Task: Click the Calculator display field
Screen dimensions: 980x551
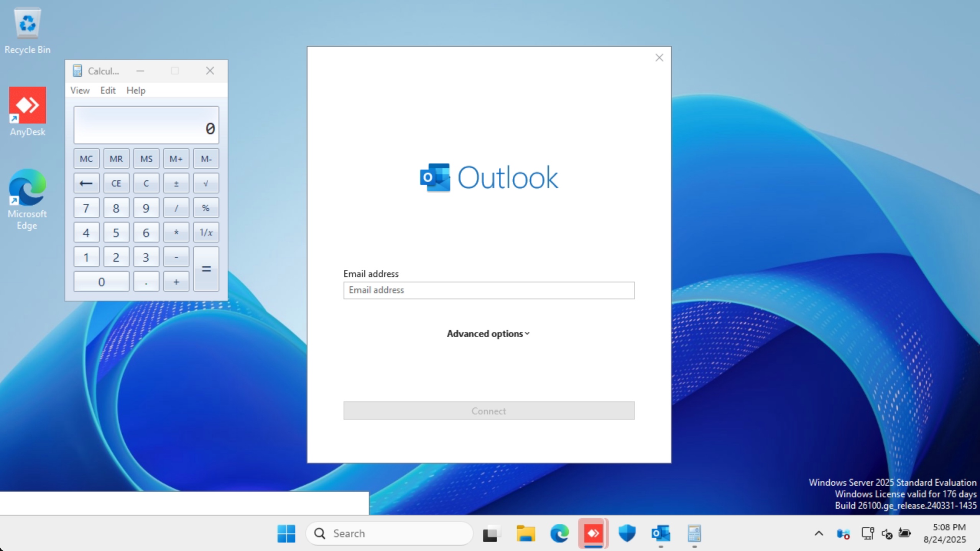Action: pos(146,125)
